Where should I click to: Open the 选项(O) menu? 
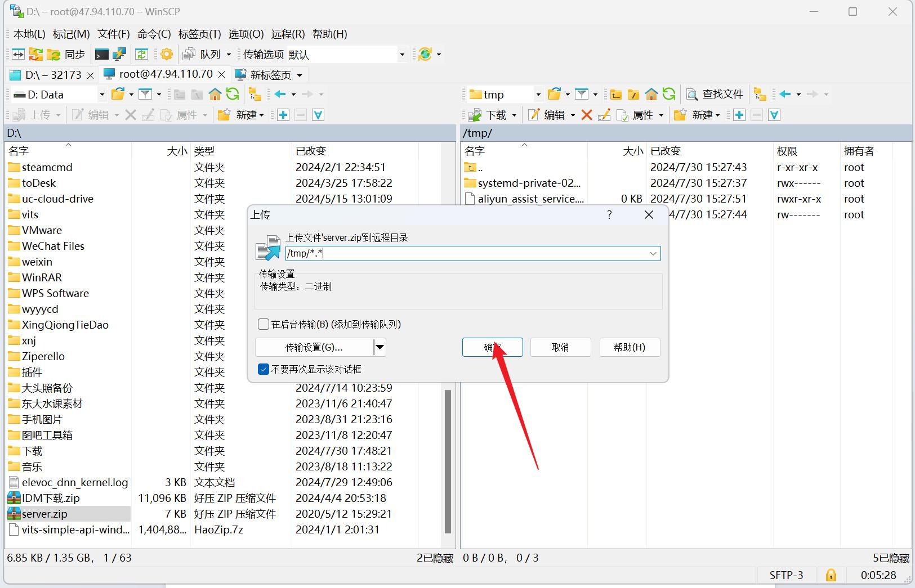tap(246, 34)
